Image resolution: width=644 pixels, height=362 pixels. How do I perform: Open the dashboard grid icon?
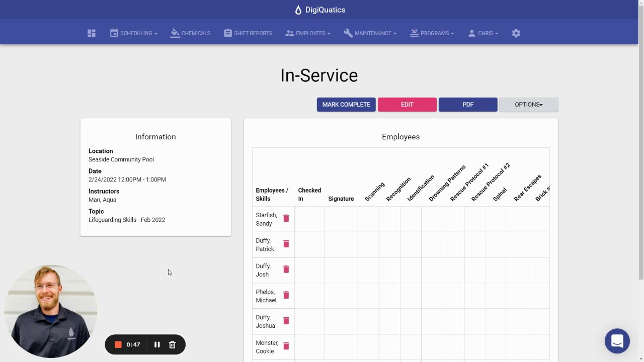coord(91,33)
